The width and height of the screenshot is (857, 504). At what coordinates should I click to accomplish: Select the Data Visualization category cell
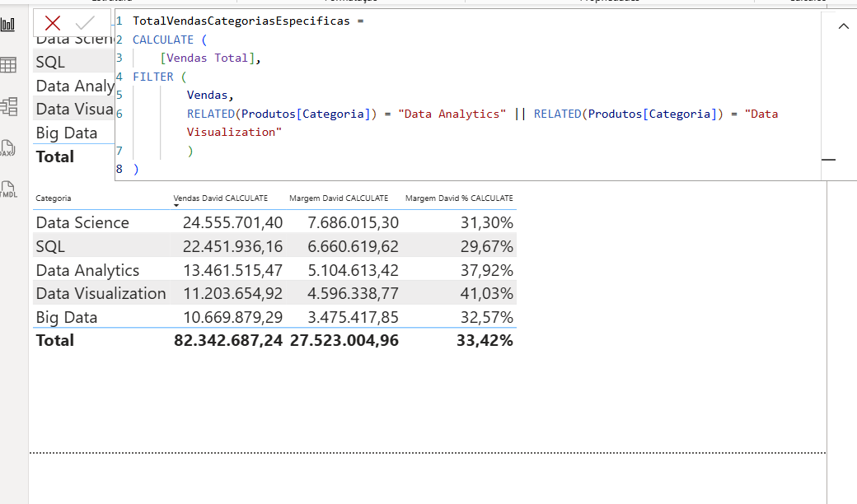(101, 294)
